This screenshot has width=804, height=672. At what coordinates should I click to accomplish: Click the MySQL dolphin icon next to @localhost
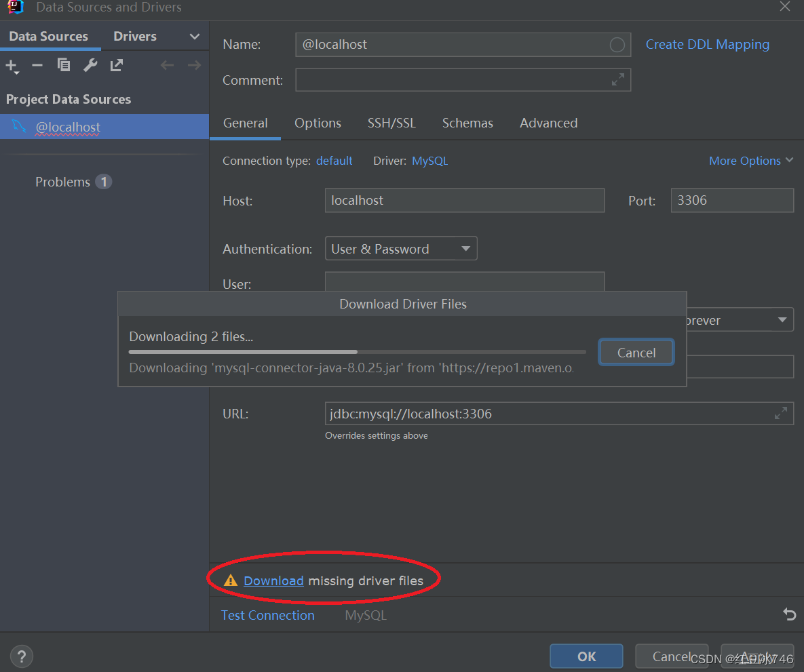[19, 125]
